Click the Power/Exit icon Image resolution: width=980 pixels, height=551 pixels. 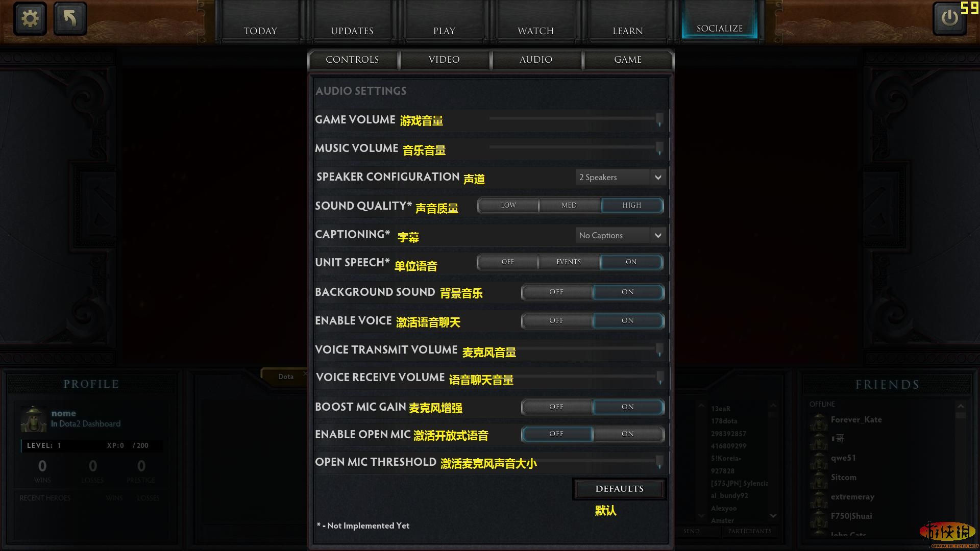tap(949, 19)
